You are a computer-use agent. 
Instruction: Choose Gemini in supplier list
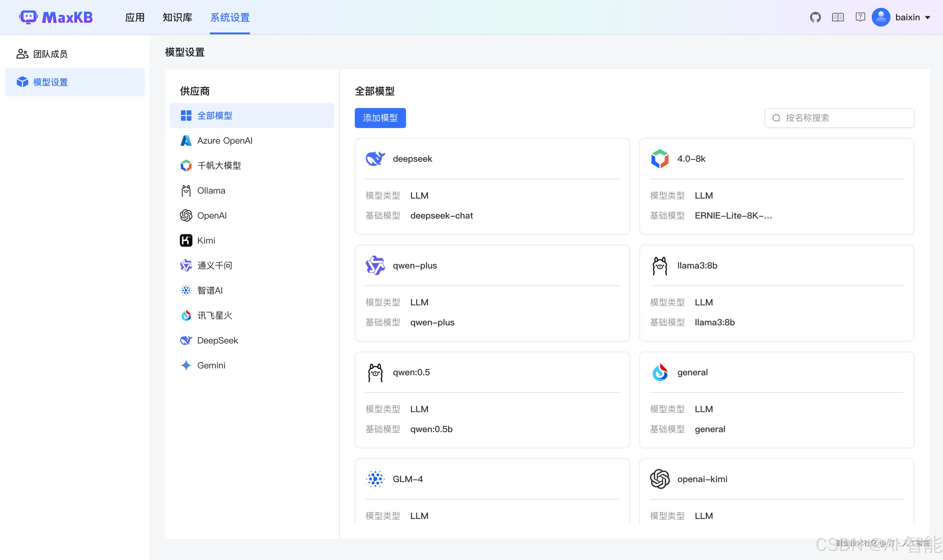click(211, 365)
